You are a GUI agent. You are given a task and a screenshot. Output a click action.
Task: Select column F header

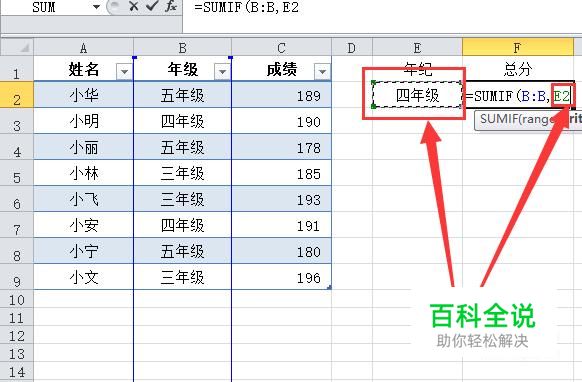pyautogui.click(x=517, y=48)
